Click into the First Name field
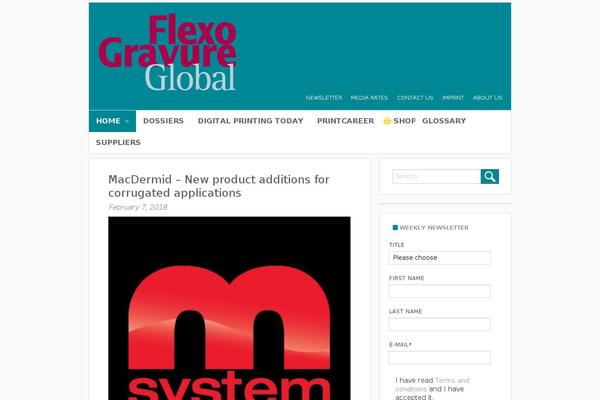The image size is (600, 400). [439, 291]
